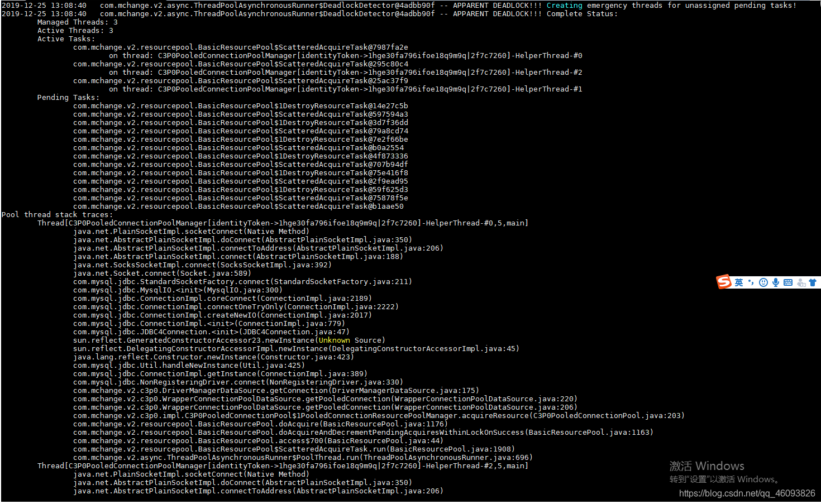Click the DestroyResourceTask@4f873336 line
This screenshot has width=821, height=504.
coord(241,156)
